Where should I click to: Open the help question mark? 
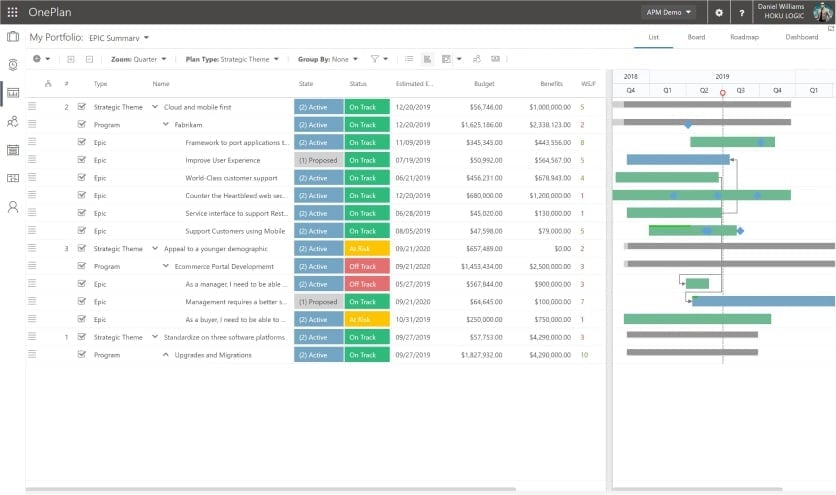tap(742, 12)
